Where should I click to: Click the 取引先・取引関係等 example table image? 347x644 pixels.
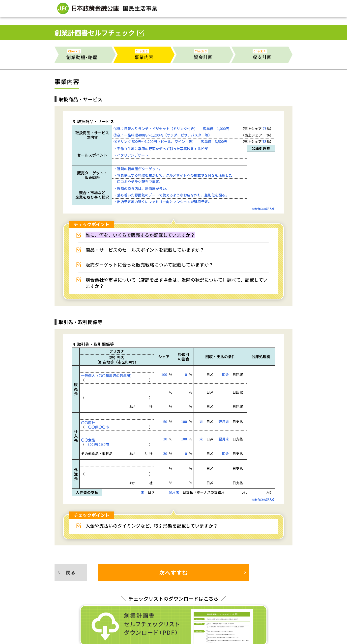click(x=173, y=419)
